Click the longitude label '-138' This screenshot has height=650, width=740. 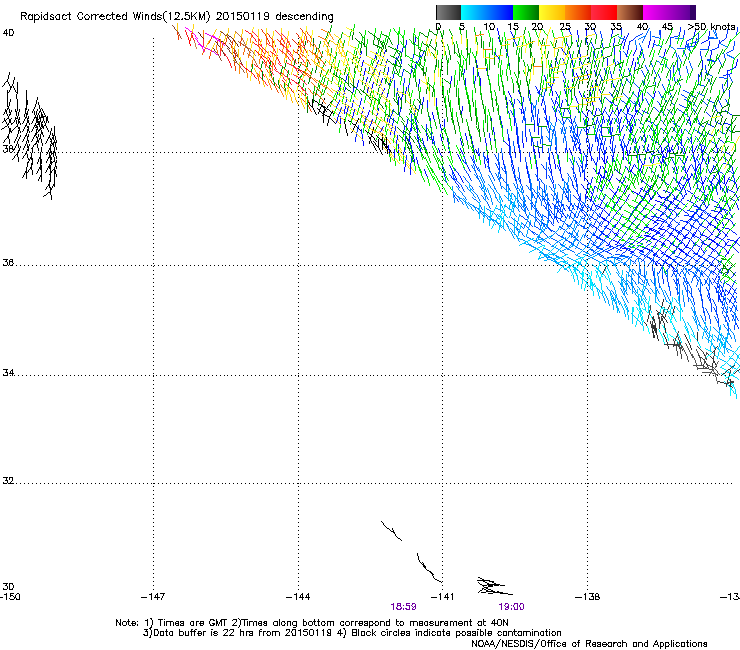(588, 597)
